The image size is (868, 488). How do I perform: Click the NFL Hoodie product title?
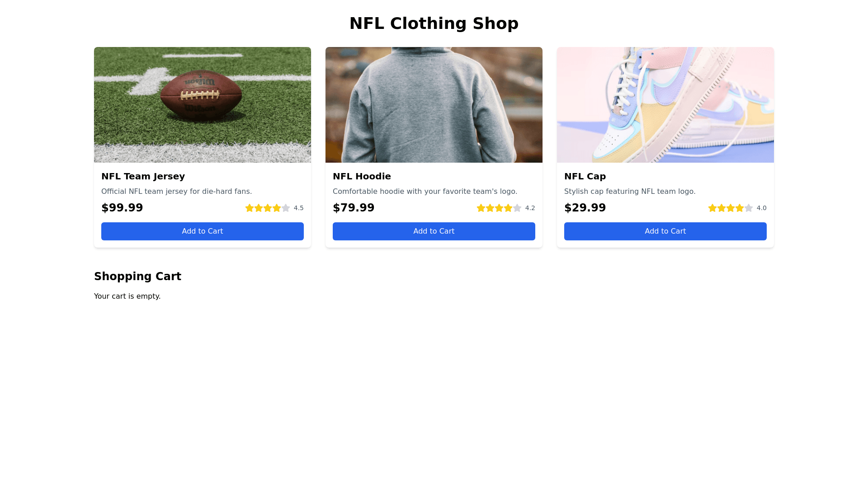pos(362,176)
